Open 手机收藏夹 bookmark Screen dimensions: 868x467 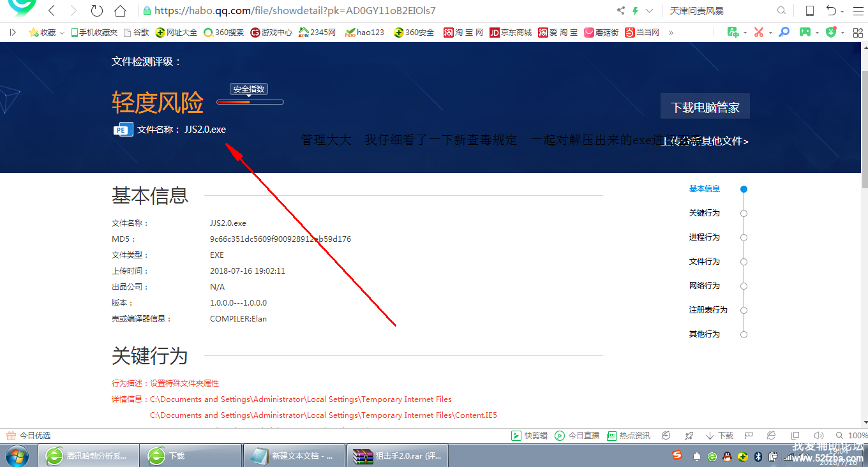(x=94, y=32)
